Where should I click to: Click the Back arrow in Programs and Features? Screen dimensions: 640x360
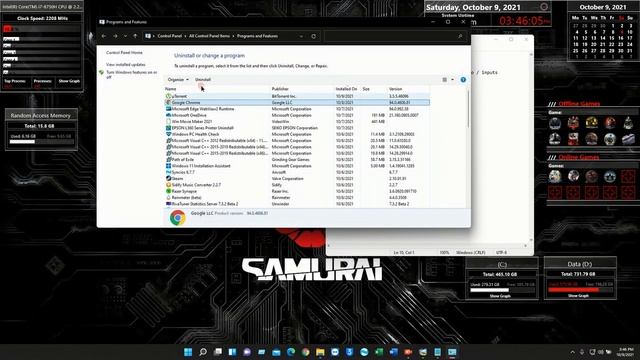click(x=104, y=36)
